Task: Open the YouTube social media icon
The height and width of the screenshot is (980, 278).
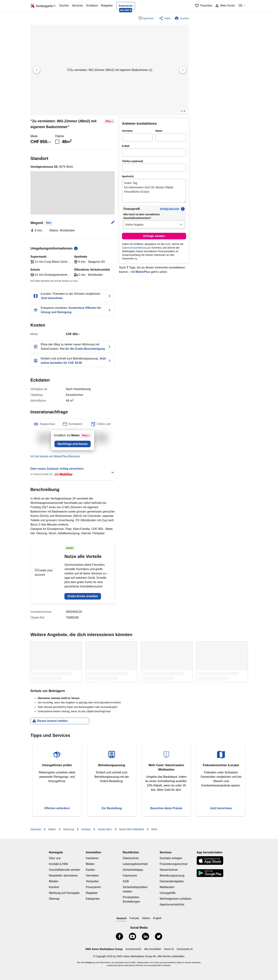Action: [132, 936]
